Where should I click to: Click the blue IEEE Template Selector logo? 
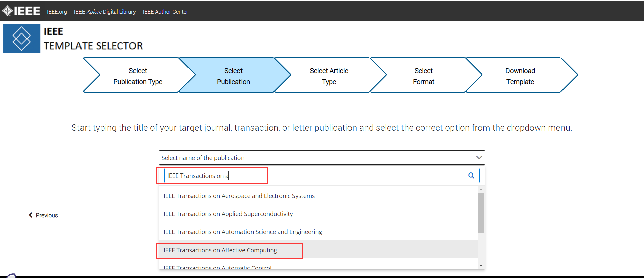pyautogui.click(x=21, y=39)
